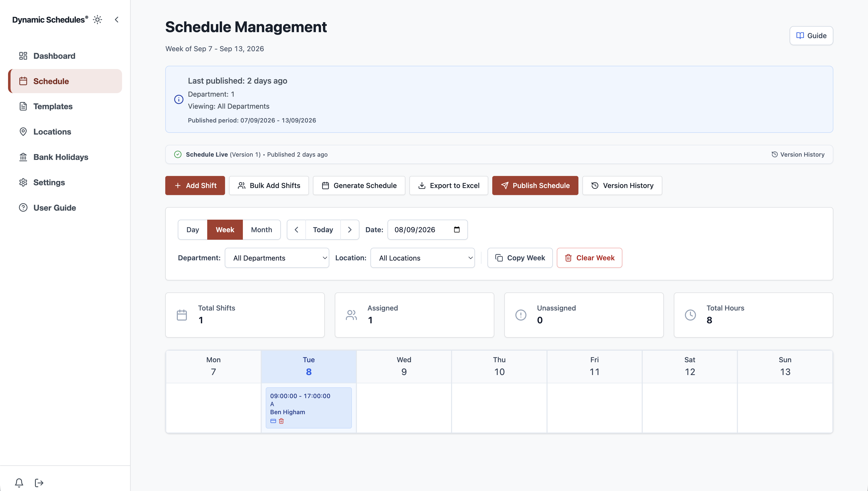The width and height of the screenshot is (868, 491).
Task: Open Templates in the sidebar
Action: point(65,107)
